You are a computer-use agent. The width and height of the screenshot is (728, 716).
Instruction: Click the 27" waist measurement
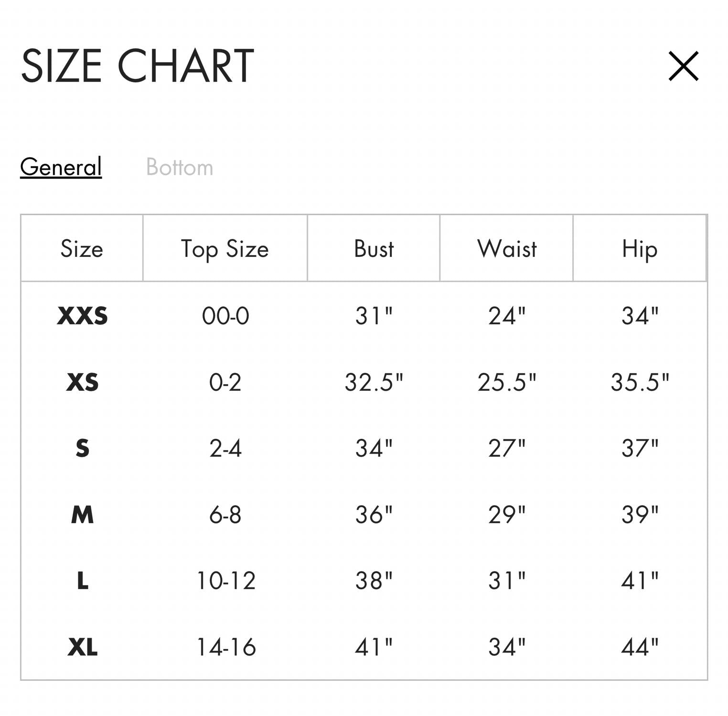pos(507,449)
